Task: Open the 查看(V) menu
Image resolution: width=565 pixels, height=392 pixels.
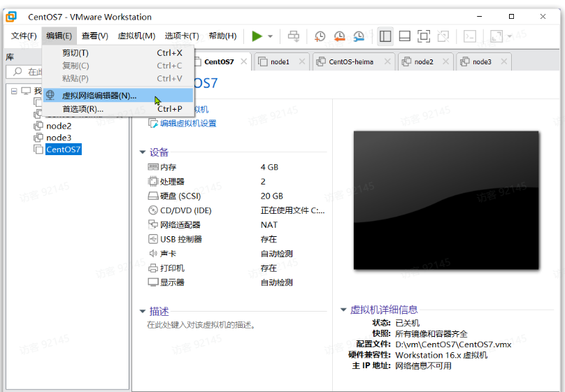Action: pyautogui.click(x=95, y=36)
